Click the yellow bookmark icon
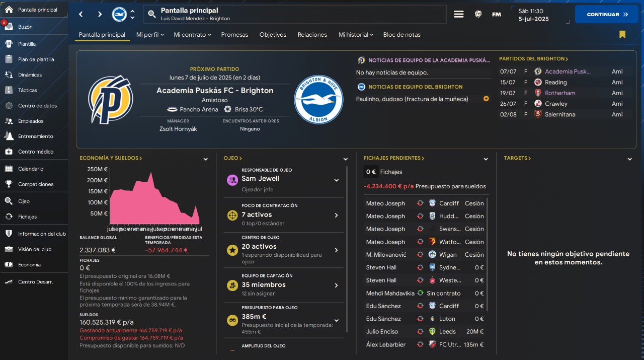 (x=622, y=35)
